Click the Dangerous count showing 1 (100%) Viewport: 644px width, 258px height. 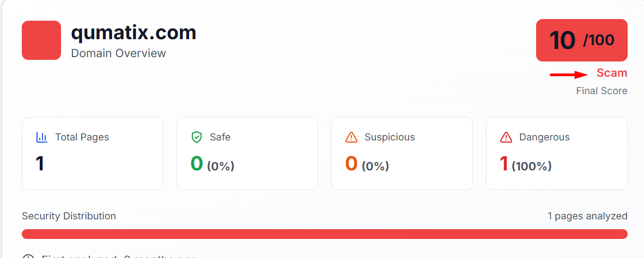pos(525,164)
